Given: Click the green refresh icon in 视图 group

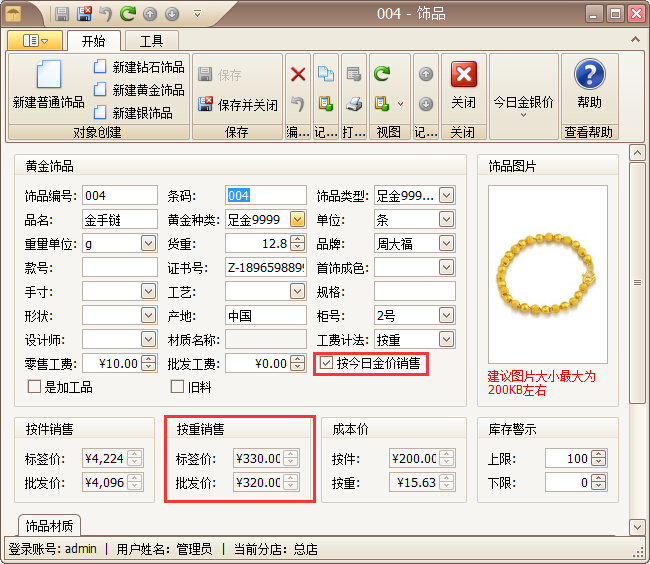Looking at the screenshot, I should [382, 74].
